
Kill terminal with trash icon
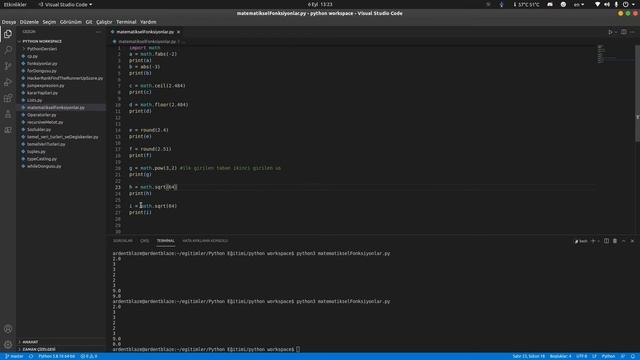point(615,241)
